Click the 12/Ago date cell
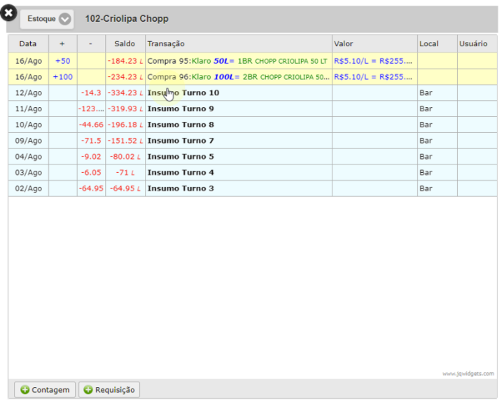504x420 pixels. tap(28, 93)
